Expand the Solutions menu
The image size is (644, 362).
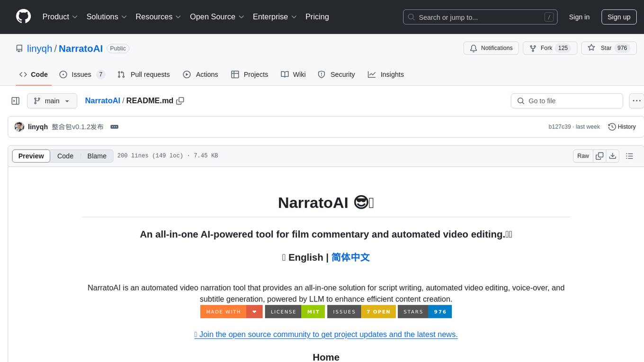(x=107, y=17)
